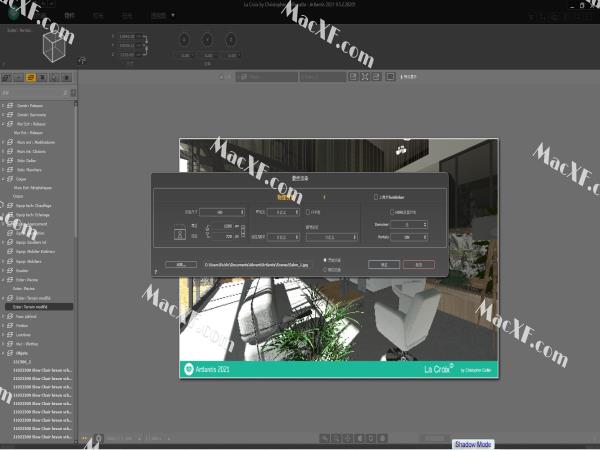Viewport: 600px width, 450px height.
Task: Click the second tool icon in bottom toolbar
Action: coord(336,438)
